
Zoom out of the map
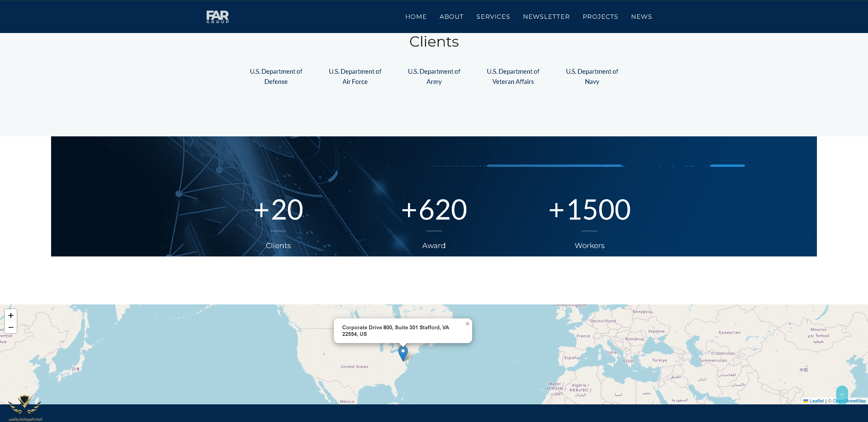click(11, 327)
